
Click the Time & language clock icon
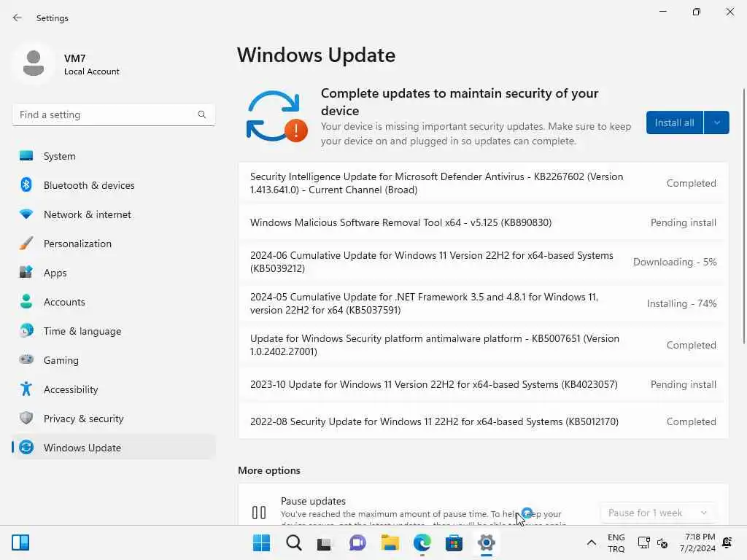point(26,330)
